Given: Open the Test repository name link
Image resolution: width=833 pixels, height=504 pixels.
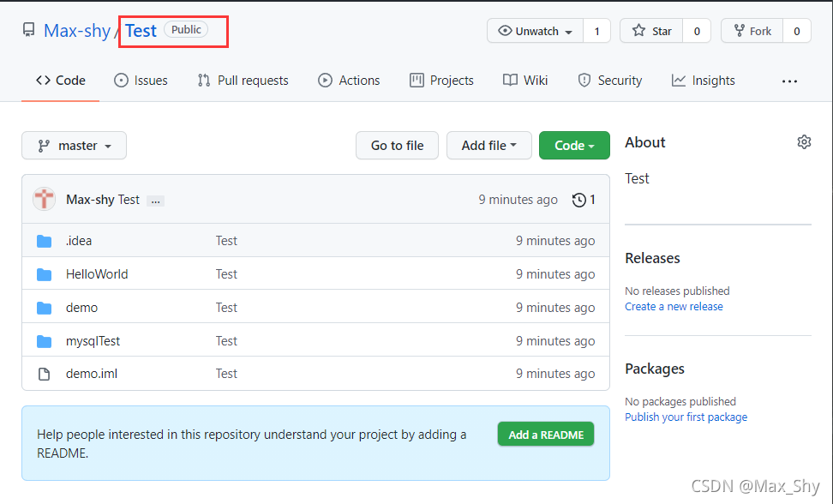Looking at the screenshot, I should tap(141, 31).
